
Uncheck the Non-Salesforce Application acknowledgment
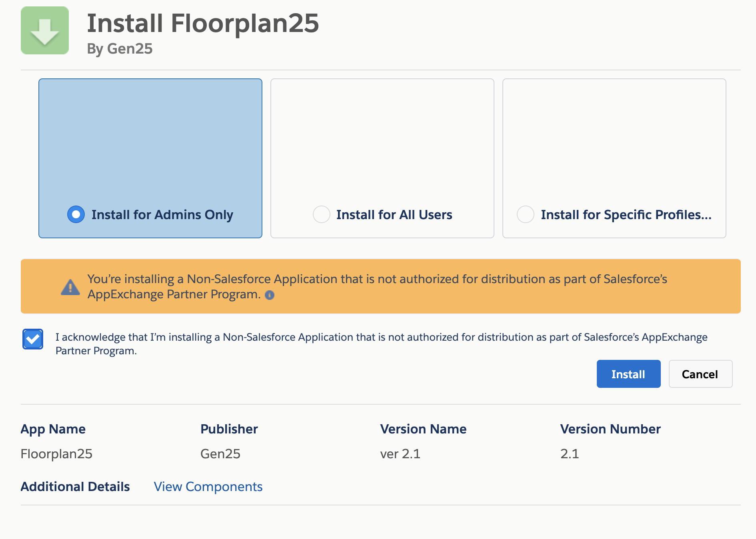tap(32, 339)
